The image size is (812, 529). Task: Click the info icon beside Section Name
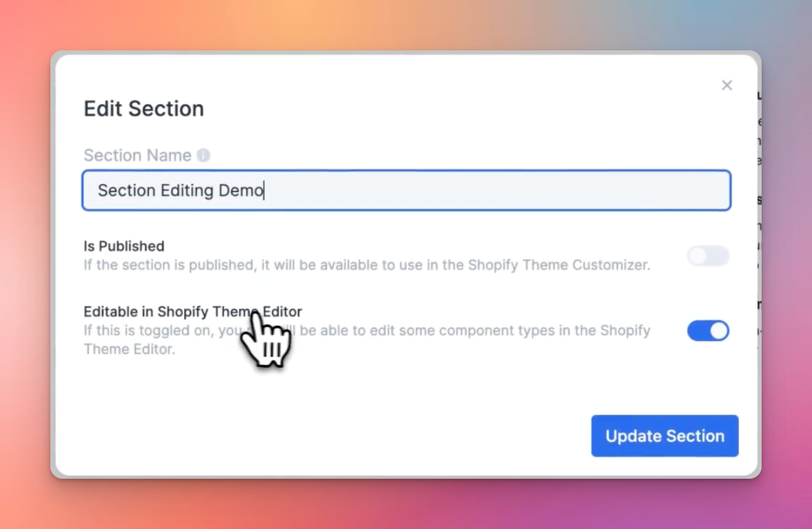pos(203,155)
